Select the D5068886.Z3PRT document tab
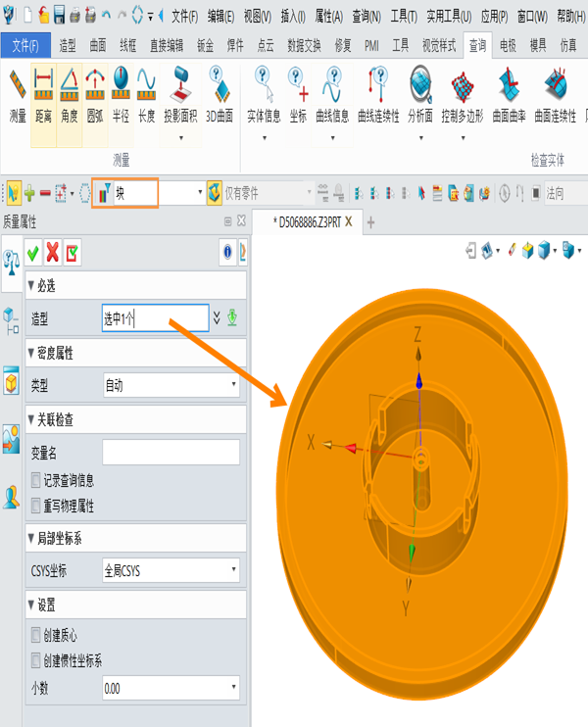Viewport: 588px width, 727px height. 307,222
